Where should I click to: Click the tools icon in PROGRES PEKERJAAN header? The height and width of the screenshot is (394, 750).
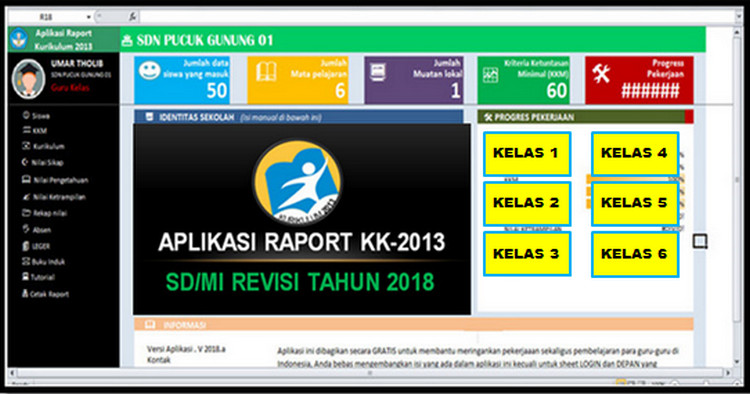coord(488,117)
